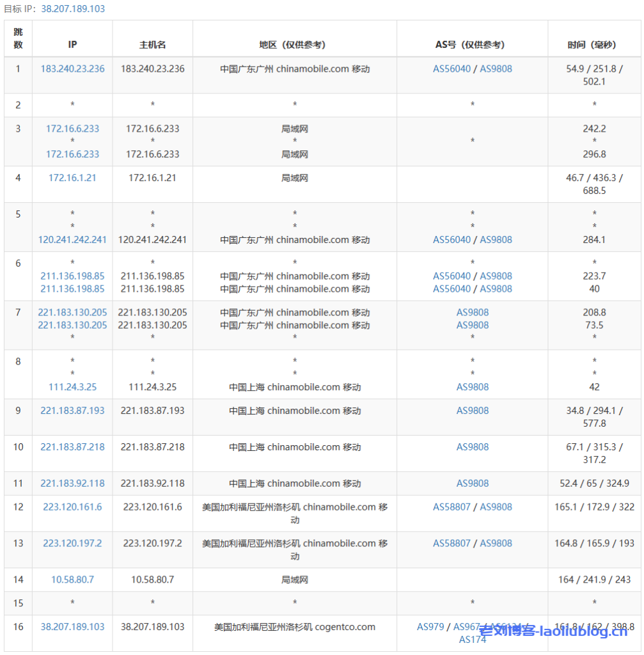Click IP link 221.183.87.193 in hop 9
This screenshot has height=655, width=644.
pyautogui.click(x=72, y=410)
